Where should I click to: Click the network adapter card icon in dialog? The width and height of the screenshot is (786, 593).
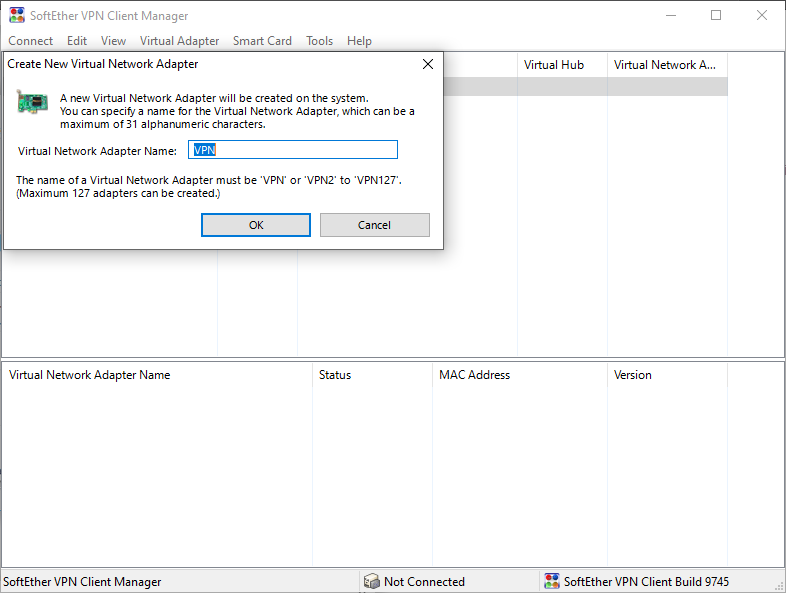32,102
